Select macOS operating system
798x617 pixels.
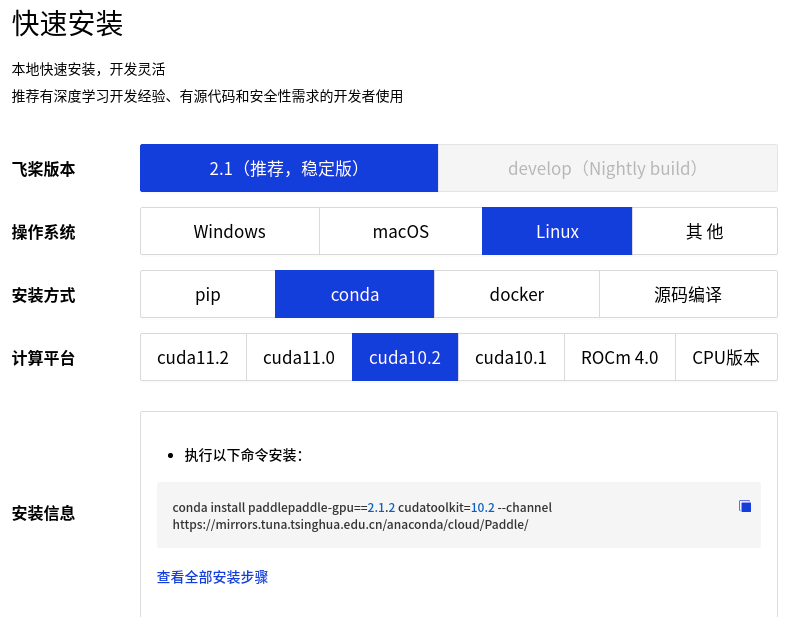pos(401,231)
